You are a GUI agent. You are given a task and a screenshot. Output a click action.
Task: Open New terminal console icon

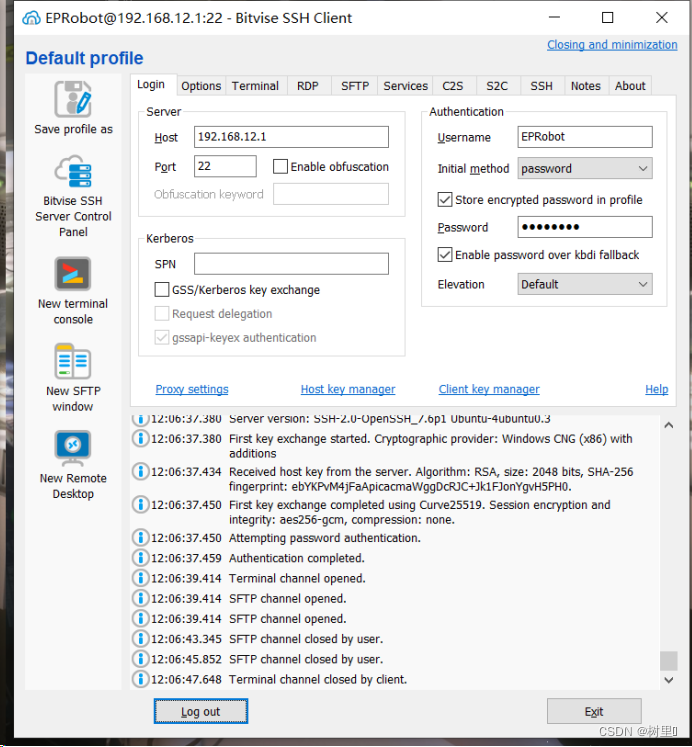(x=72, y=274)
